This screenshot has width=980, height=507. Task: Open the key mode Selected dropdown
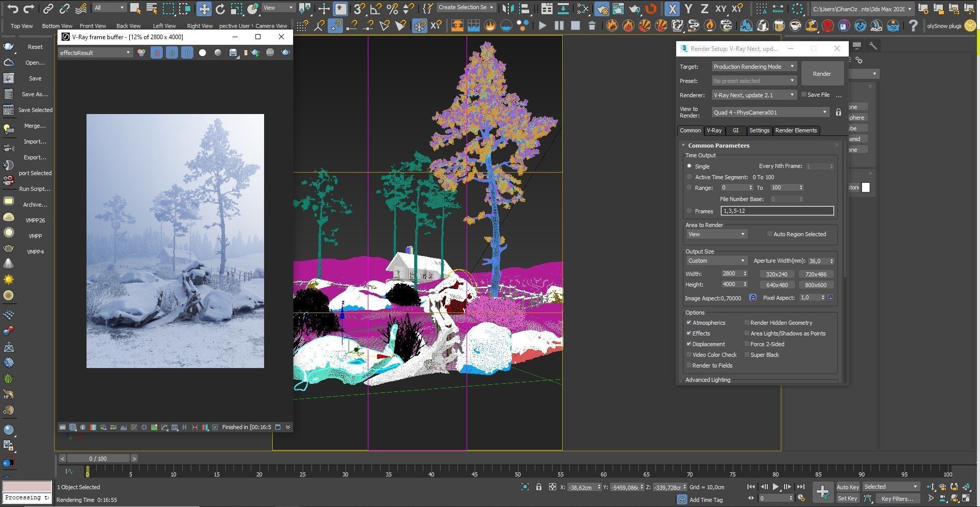coord(891,487)
